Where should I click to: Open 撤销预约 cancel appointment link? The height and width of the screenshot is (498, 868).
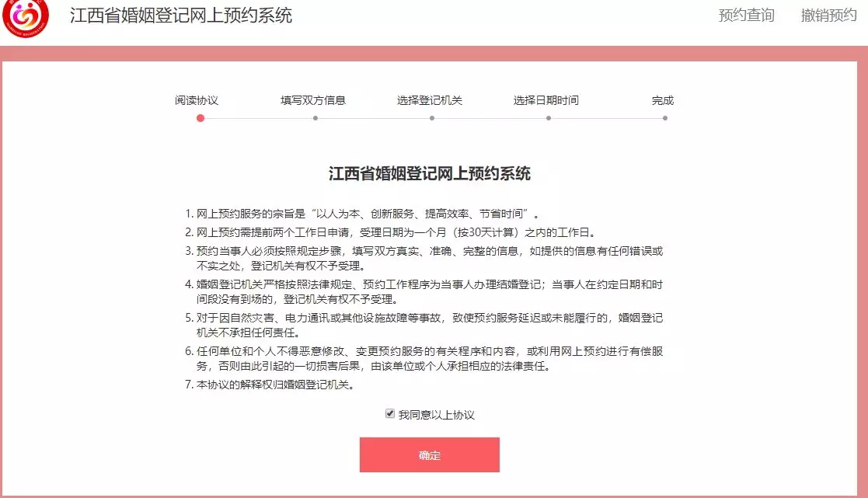click(x=828, y=16)
